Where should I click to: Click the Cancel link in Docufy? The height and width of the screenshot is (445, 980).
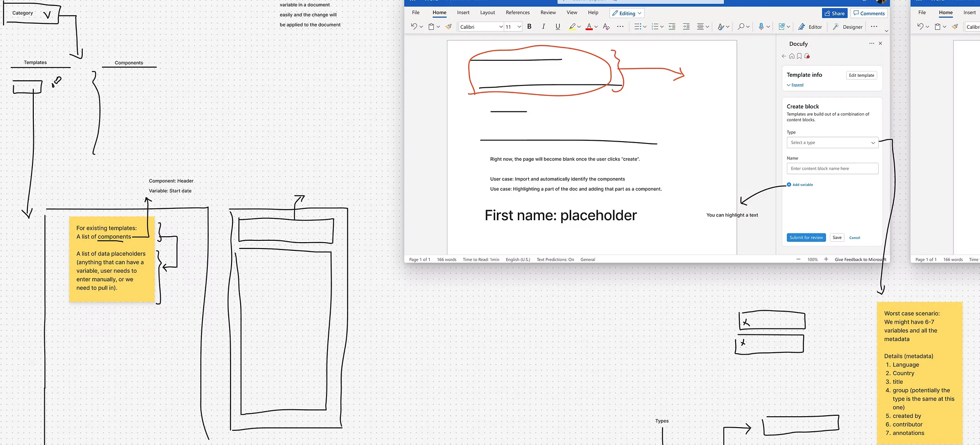click(x=854, y=238)
